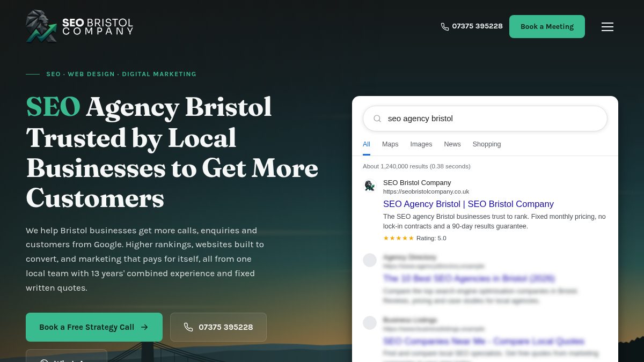Click the 'SEO · WEB DESIGN · DIGITAL MARKETING' tagline

tap(121, 74)
